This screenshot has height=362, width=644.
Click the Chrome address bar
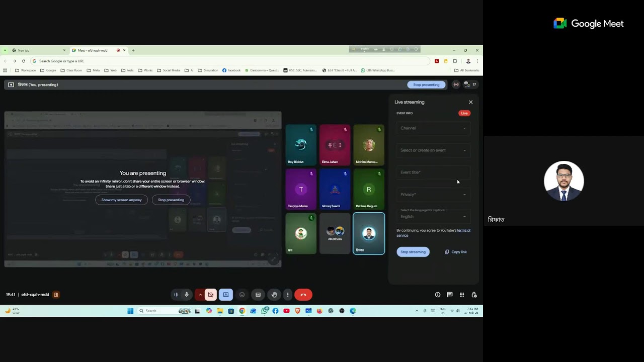coord(231,61)
